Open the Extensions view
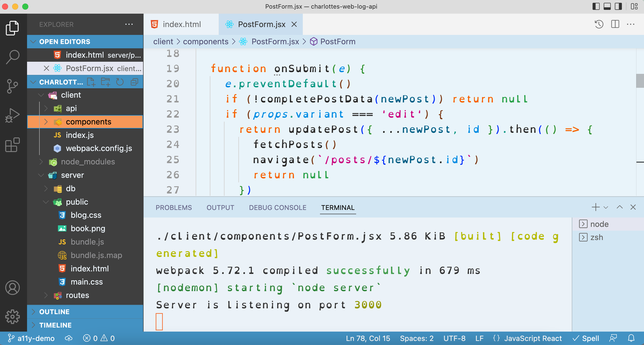The height and width of the screenshot is (345, 644). click(13, 145)
